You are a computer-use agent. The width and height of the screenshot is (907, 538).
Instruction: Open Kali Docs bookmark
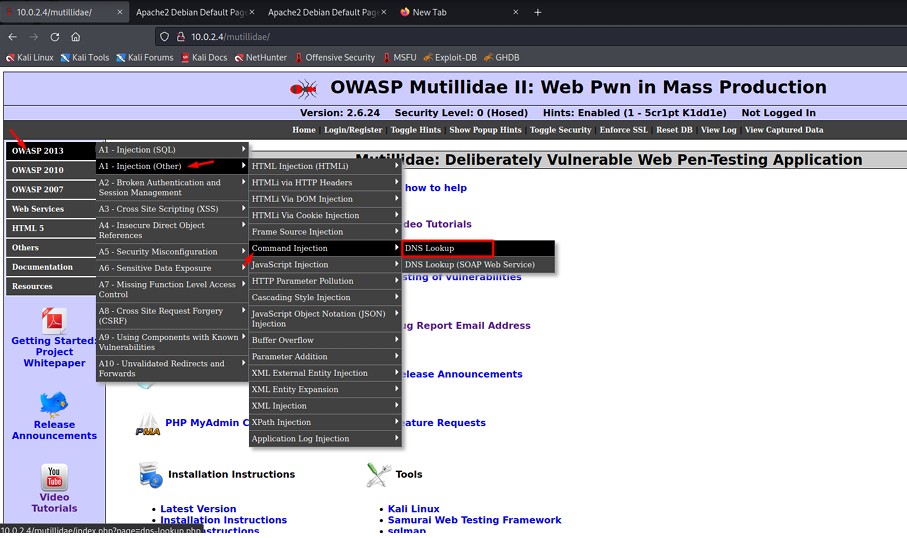point(204,57)
